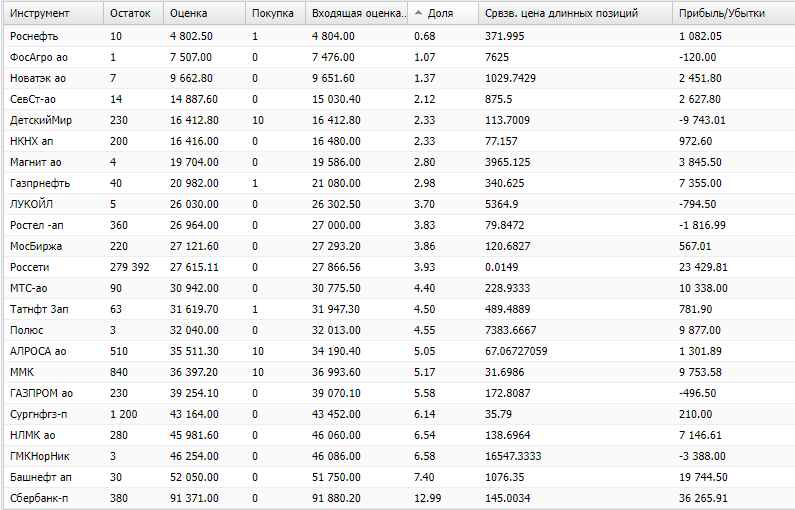Click Срвзв. цена длинных позиций header
Image resolution: width=795 pixels, height=510 pixels.
pyautogui.click(x=575, y=13)
